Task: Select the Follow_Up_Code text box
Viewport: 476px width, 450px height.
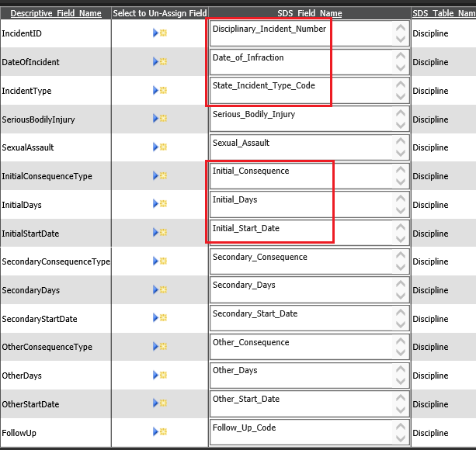Action: point(299,433)
